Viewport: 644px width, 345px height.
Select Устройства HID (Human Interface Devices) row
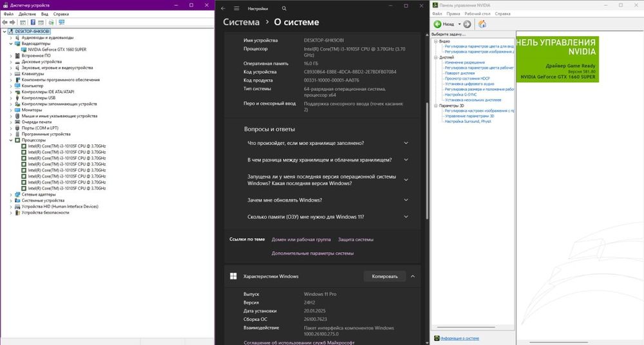click(60, 207)
